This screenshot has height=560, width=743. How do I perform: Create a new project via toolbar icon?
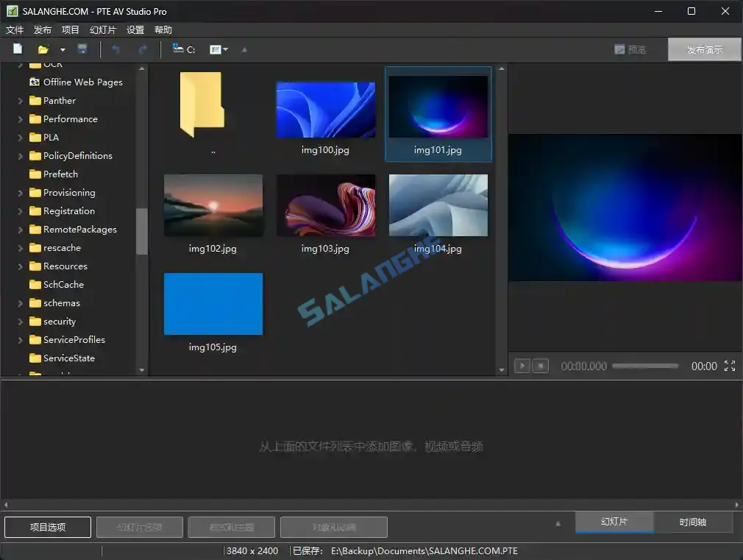17,49
